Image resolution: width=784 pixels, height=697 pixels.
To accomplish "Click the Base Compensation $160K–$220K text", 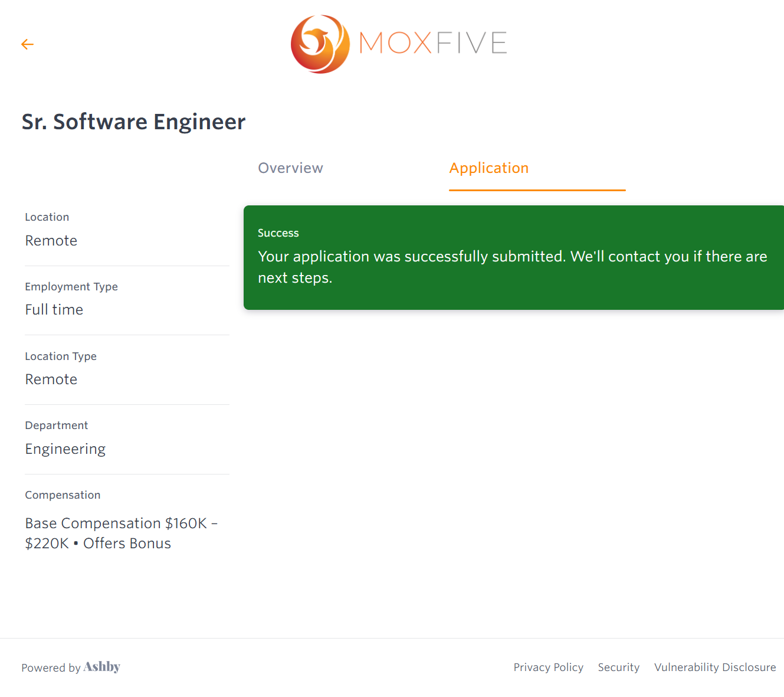I will (x=121, y=533).
